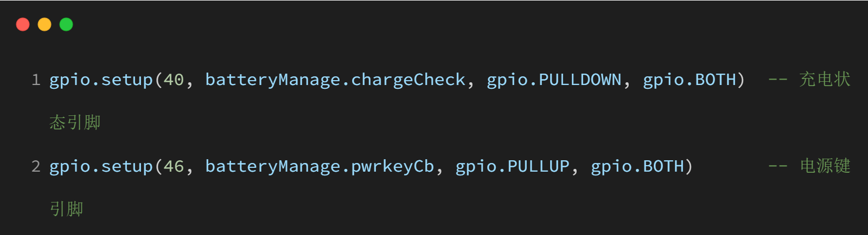The image size is (868, 235).
Task: Click the comment dashes before 电源键
Action: click(778, 166)
